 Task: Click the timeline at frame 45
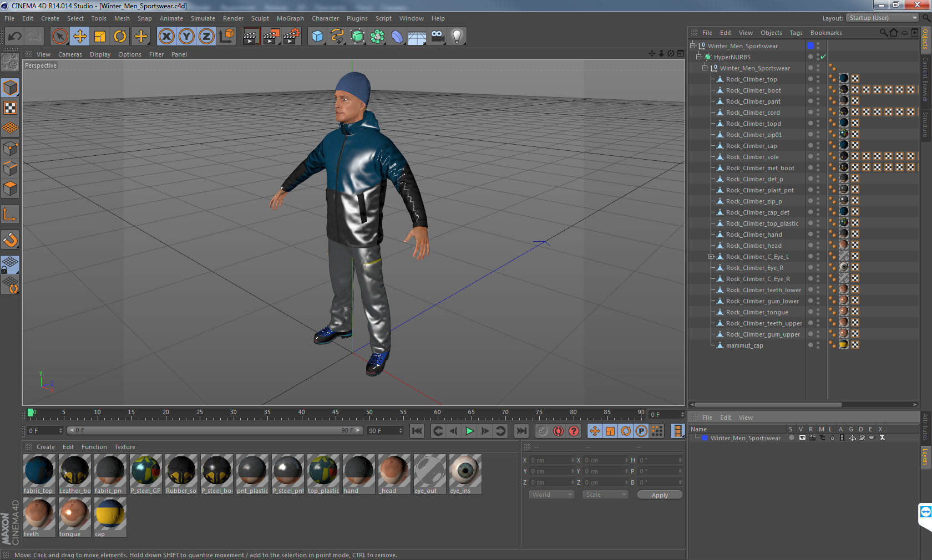tap(335, 413)
